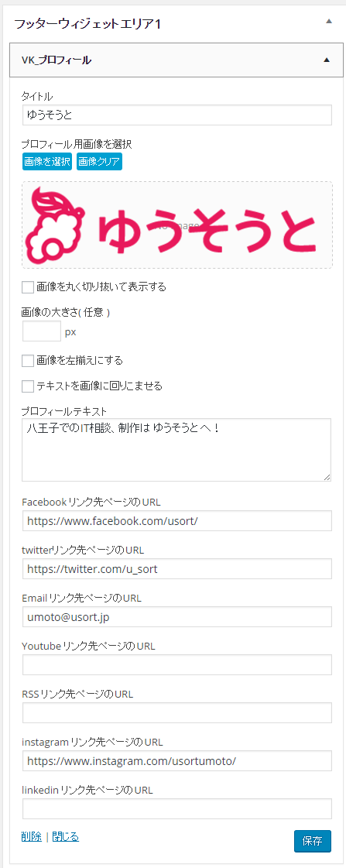The image size is (346, 868).
Task: Toggle テキストを画像に回りこませる checkbox
Action: (28, 386)
